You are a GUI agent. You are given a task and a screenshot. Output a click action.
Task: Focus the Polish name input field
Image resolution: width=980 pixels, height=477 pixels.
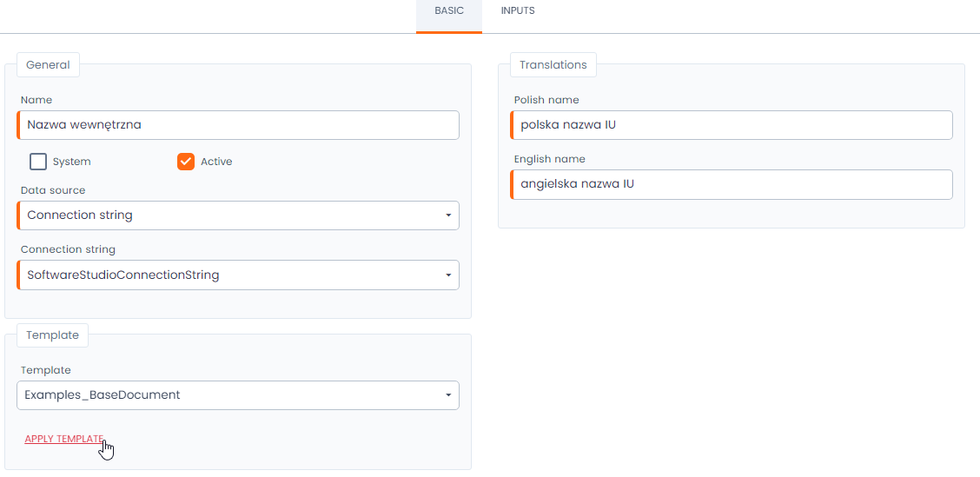tap(732, 124)
